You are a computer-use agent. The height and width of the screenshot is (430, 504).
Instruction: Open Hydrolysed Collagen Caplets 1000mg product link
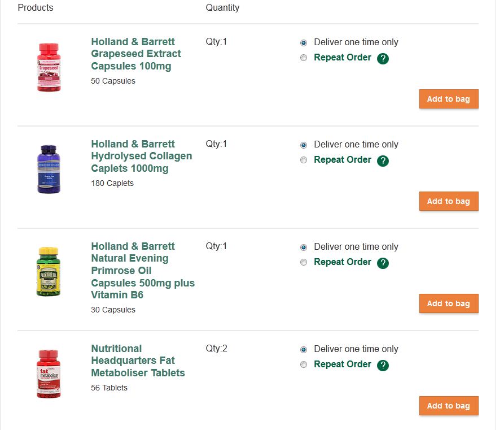(142, 156)
